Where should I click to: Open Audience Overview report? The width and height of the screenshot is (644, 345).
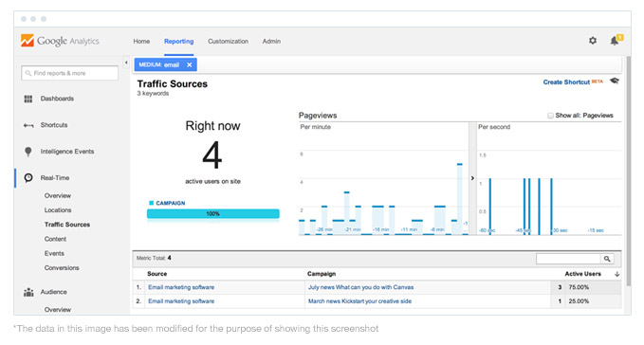pos(58,310)
